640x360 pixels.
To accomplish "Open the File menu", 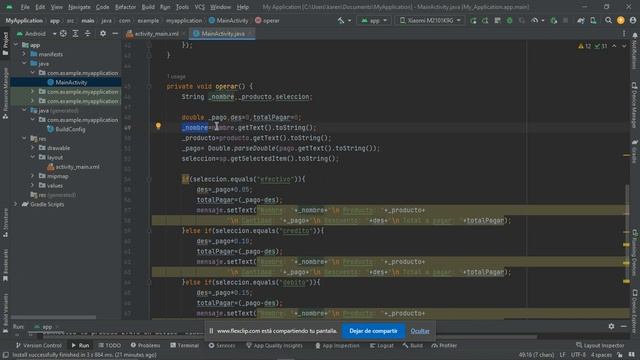I will coord(25,7).
